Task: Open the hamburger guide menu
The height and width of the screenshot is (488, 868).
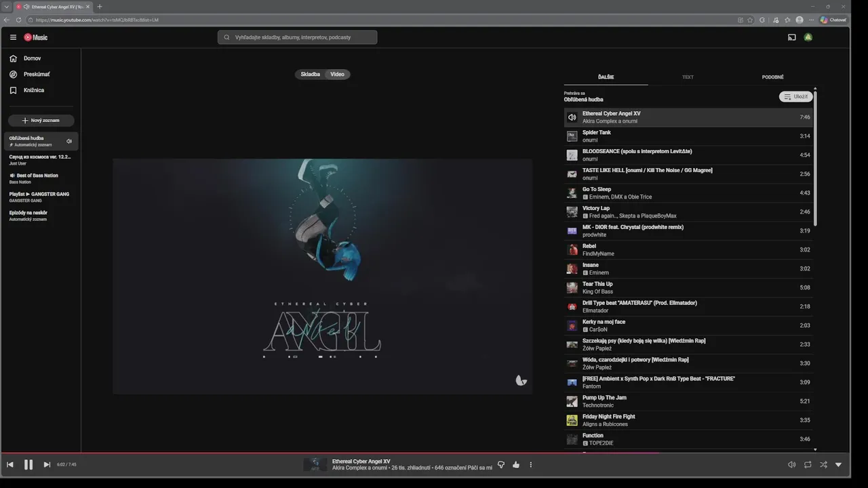Action: (x=13, y=37)
